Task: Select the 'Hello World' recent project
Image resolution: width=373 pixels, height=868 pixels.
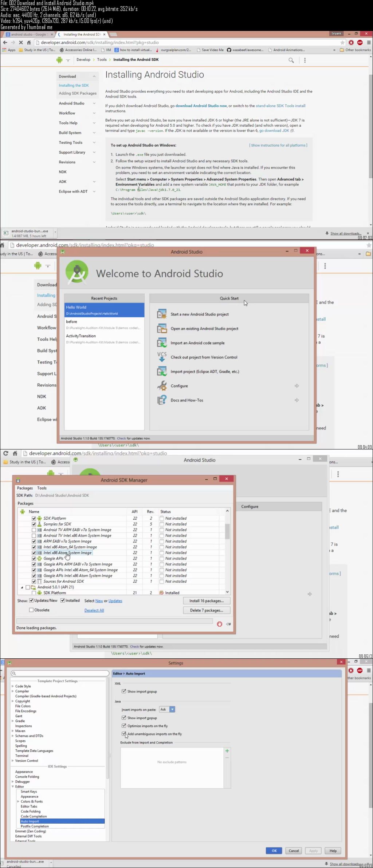Action: (104, 310)
